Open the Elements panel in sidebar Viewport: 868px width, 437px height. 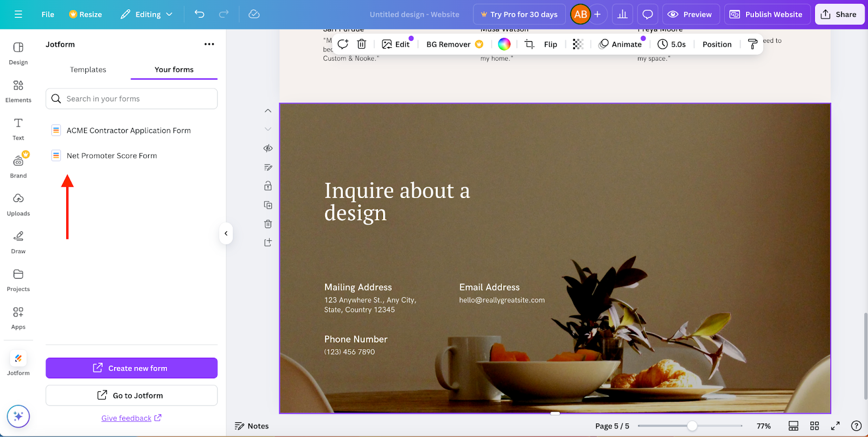[18, 91]
